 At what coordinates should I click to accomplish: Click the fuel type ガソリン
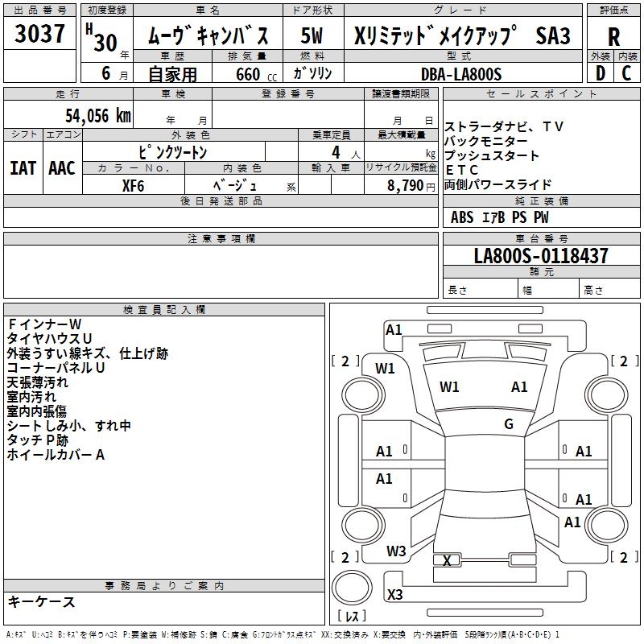pos(312,73)
